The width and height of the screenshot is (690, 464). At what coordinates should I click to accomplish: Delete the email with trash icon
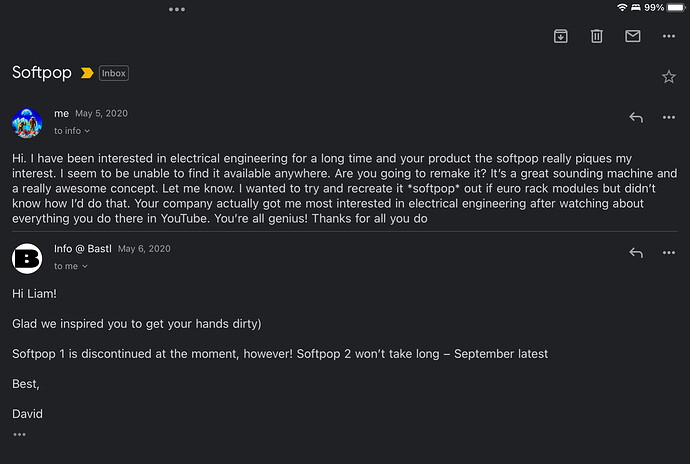[x=596, y=36]
